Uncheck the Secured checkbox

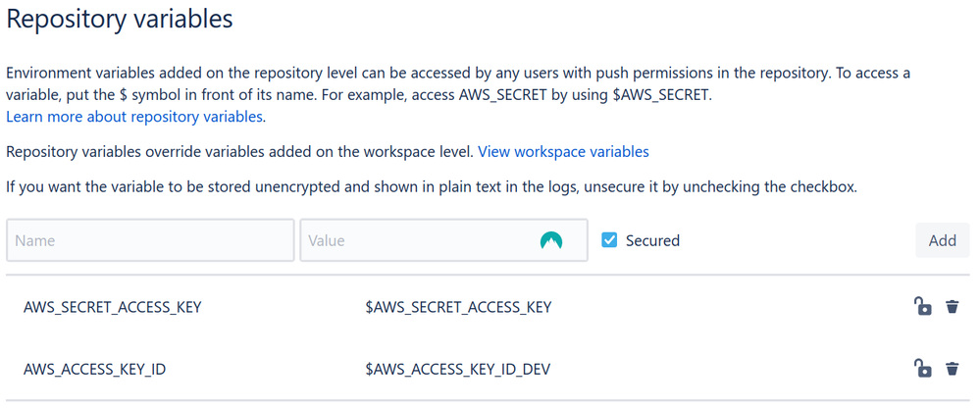(x=609, y=240)
